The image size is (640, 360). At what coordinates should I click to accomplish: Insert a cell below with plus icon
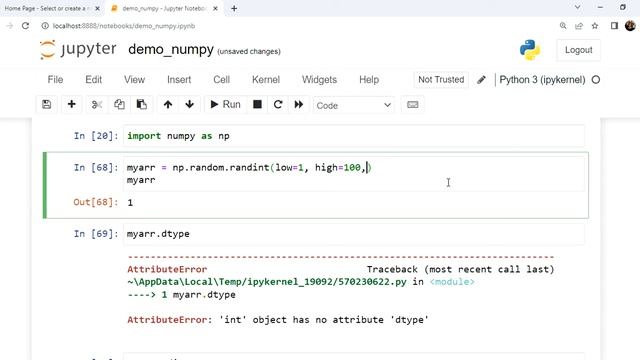coord(71,104)
